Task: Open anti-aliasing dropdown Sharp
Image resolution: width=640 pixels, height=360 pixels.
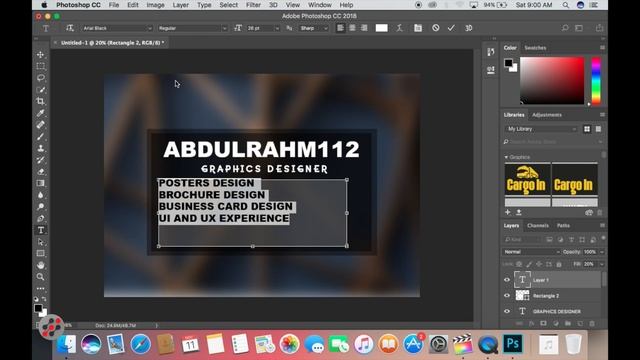Action: pyautogui.click(x=313, y=28)
